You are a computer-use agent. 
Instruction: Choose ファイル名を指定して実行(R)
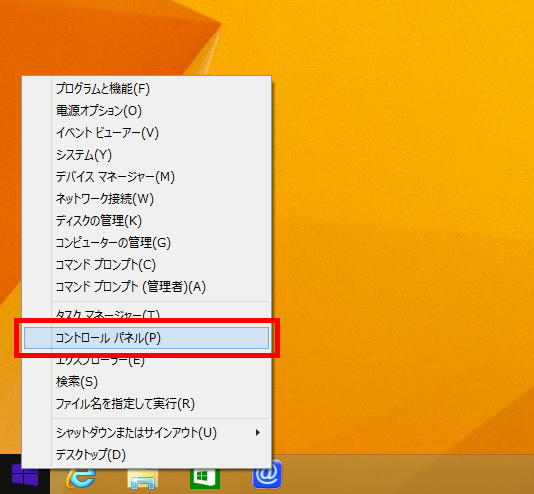146,404
